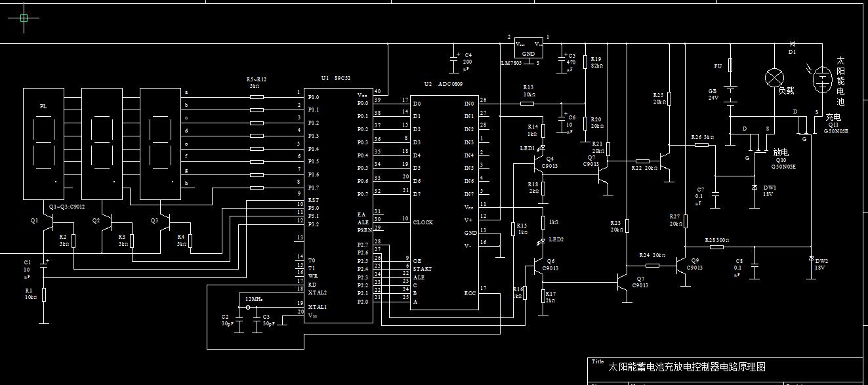Select the DW2 zener label
The height and width of the screenshot is (385, 868).
click(821, 260)
